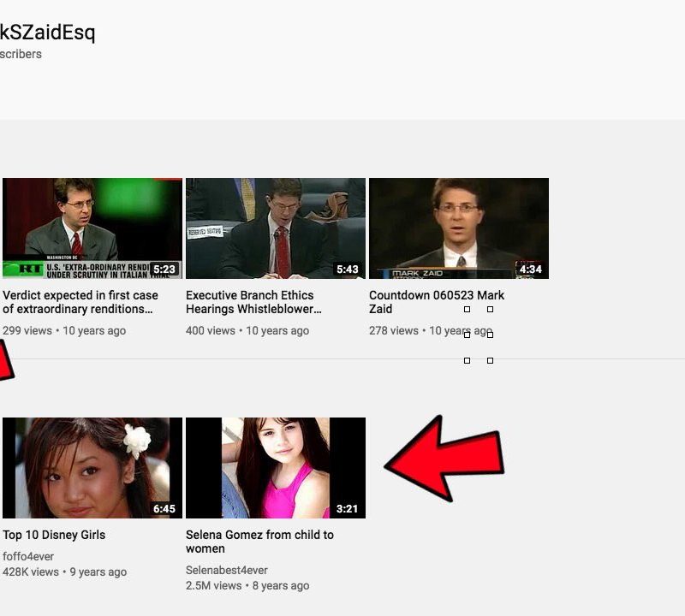Open 'Selena Gomez from child to women' thumbnail
Viewport: 685px width, 616px height.
pos(275,466)
